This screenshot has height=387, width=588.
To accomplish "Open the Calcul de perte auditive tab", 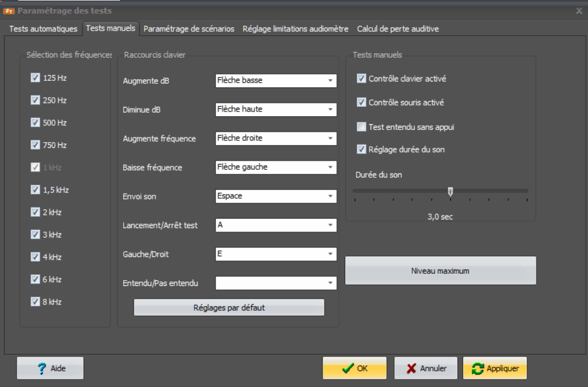I will 398,29.
